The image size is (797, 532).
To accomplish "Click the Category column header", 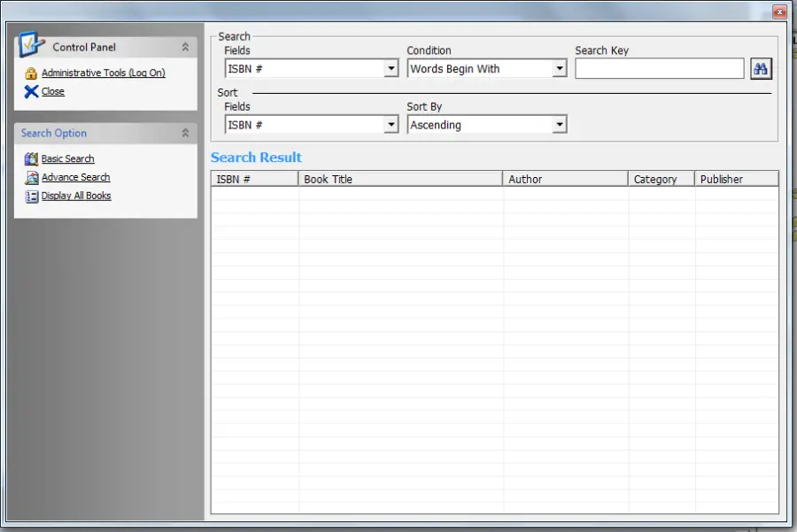I will click(662, 179).
